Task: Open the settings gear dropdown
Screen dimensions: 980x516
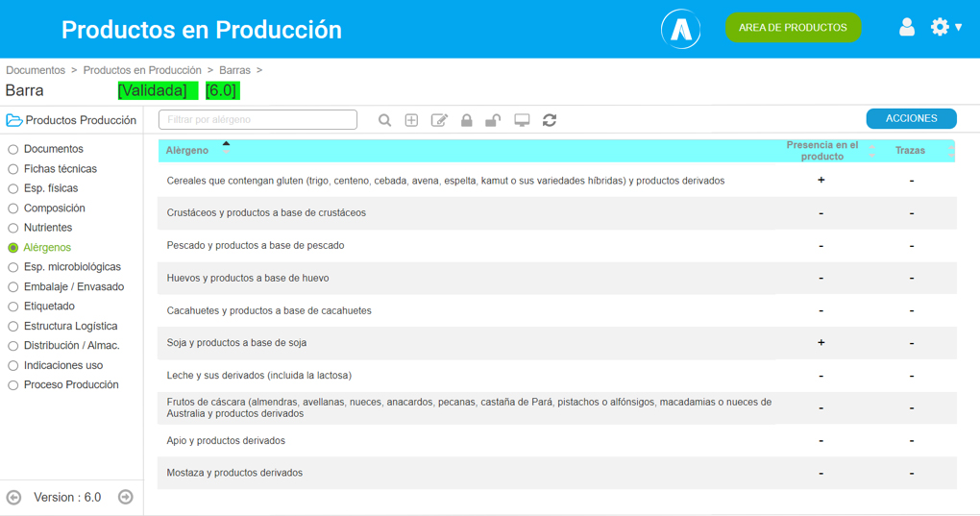Action: click(x=945, y=27)
